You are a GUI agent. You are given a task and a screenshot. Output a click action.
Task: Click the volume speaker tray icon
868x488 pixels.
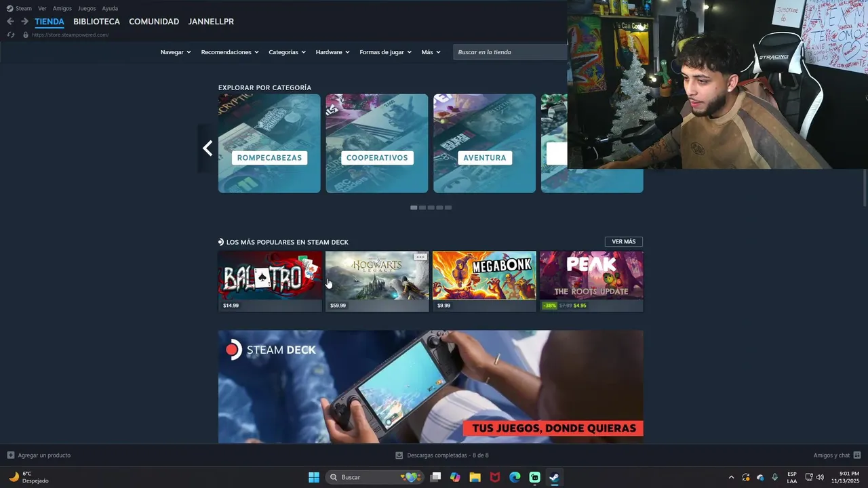pyautogui.click(x=820, y=477)
